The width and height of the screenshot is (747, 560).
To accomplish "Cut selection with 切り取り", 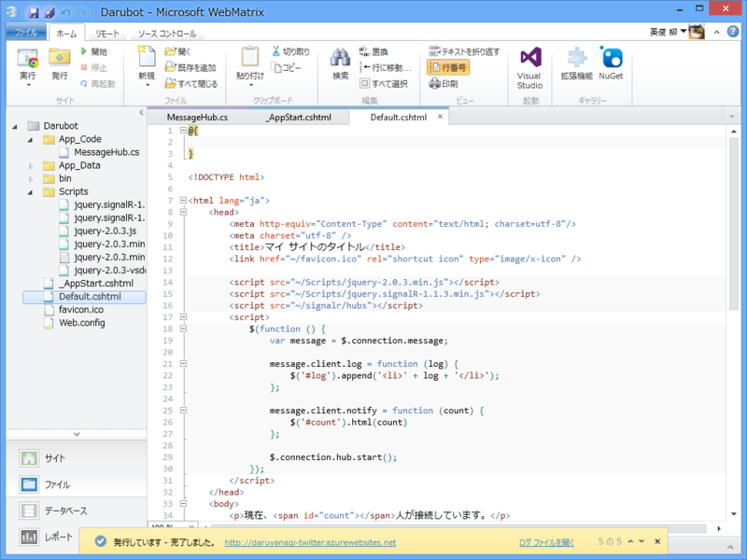I will [290, 51].
